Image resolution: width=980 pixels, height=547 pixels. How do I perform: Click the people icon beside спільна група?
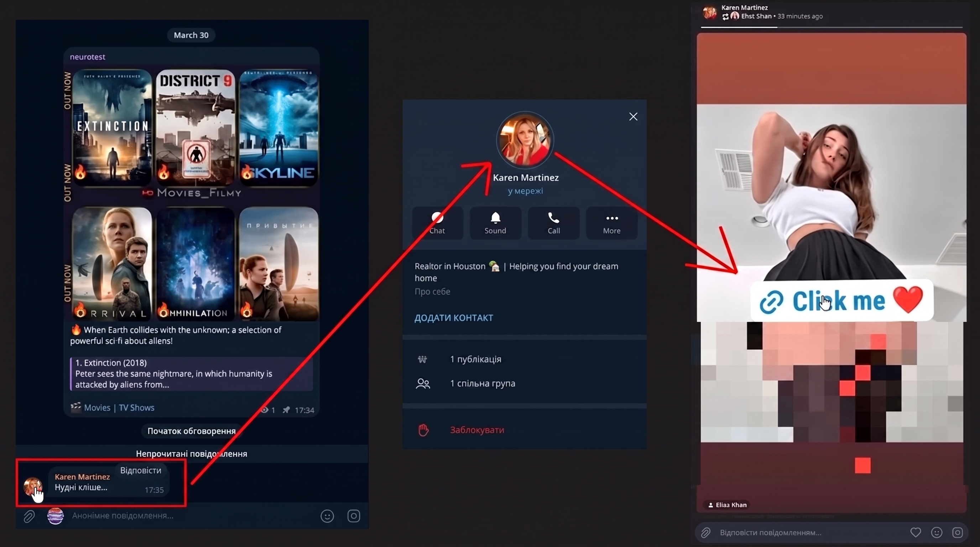pyautogui.click(x=423, y=383)
